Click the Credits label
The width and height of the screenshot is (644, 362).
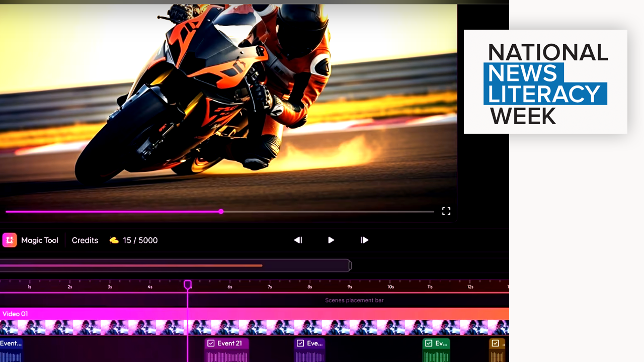pyautogui.click(x=85, y=240)
